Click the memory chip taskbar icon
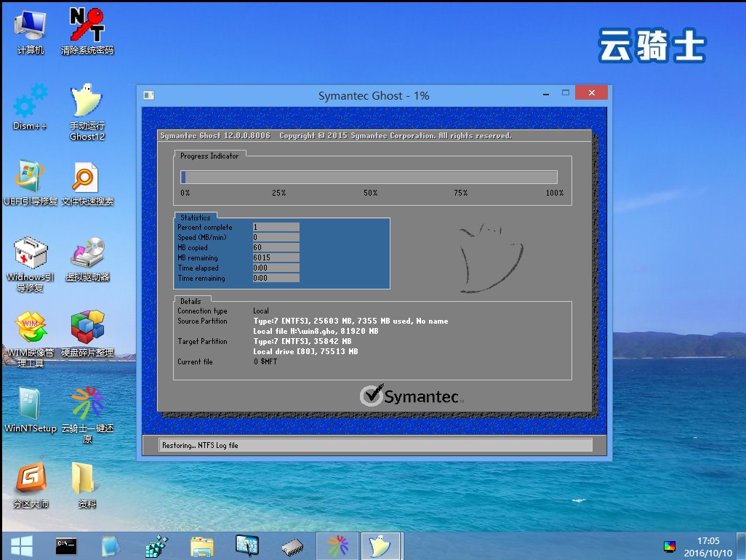746x560 pixels. (x=292, y=547)
